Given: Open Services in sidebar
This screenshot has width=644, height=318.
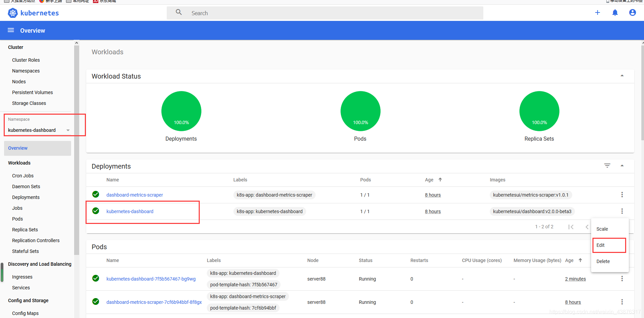Looking at the screenshot, I should coord(21,288).
